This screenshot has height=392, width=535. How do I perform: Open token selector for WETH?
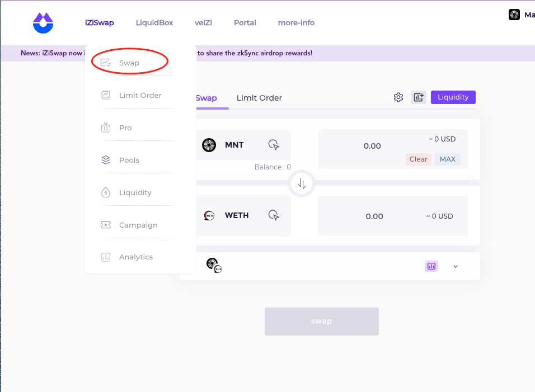[x=274, y=215]
